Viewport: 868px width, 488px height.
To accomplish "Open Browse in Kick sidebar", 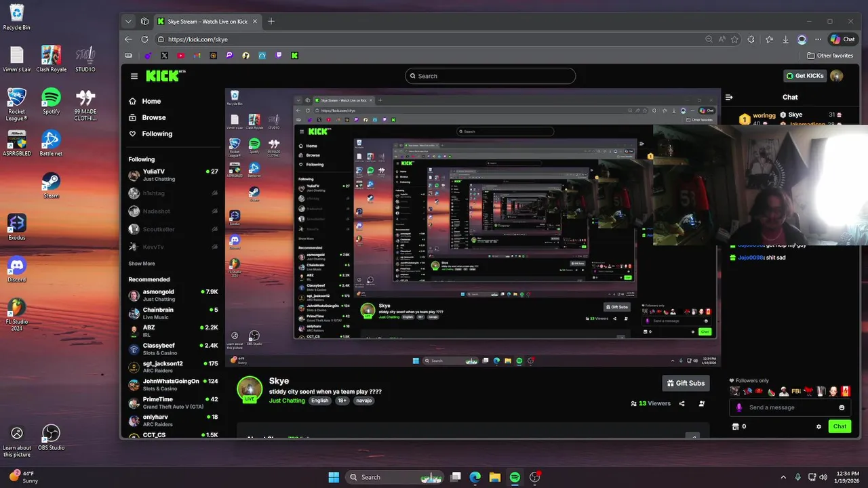I will [x=148, y=117].
